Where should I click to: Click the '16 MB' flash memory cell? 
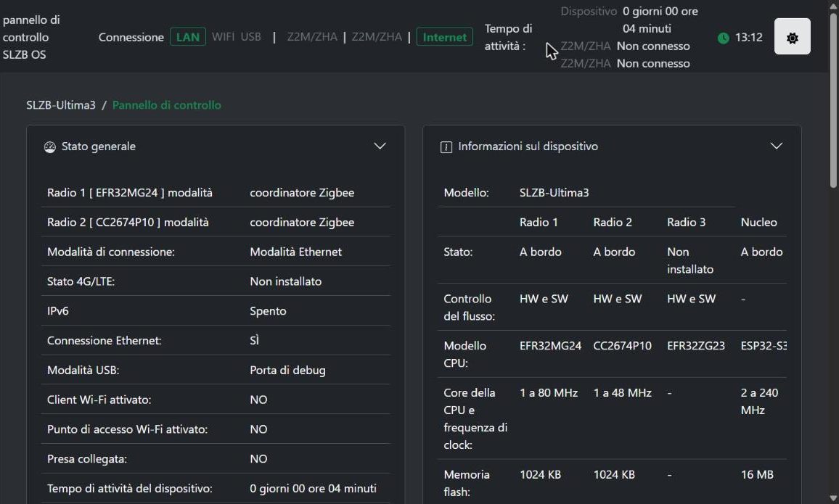point(756,474)
